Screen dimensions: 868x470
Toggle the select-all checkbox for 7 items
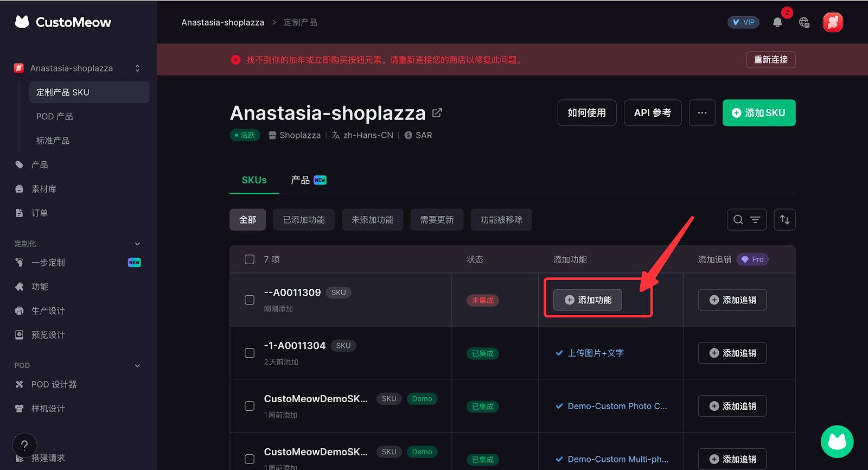pos(250,259)
